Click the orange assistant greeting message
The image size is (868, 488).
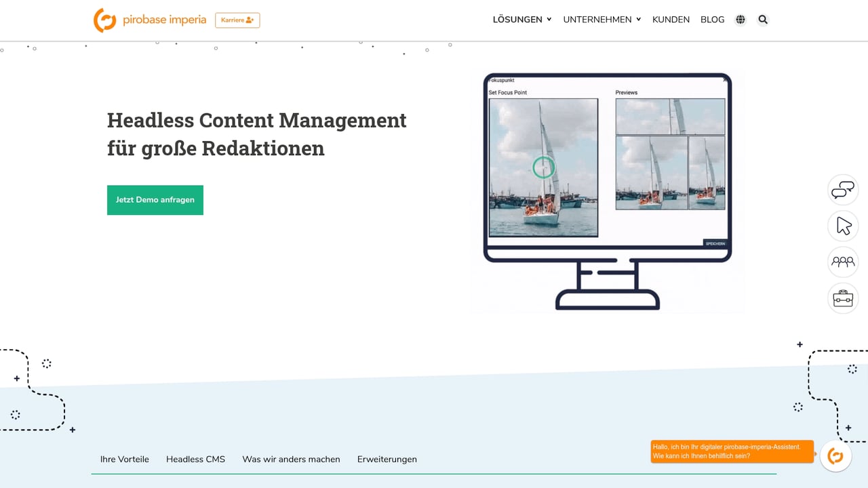pos(732,451)
